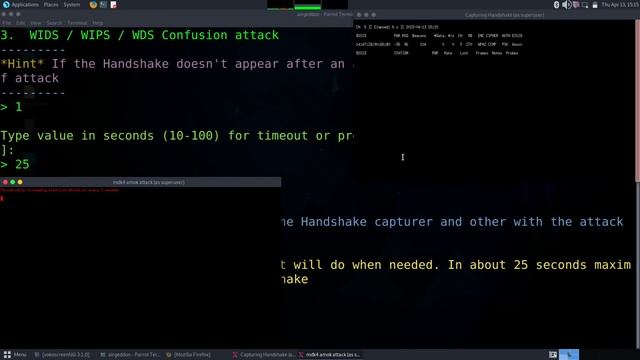Click the 'Handshake capturer' text

click(x=367, y=222)
